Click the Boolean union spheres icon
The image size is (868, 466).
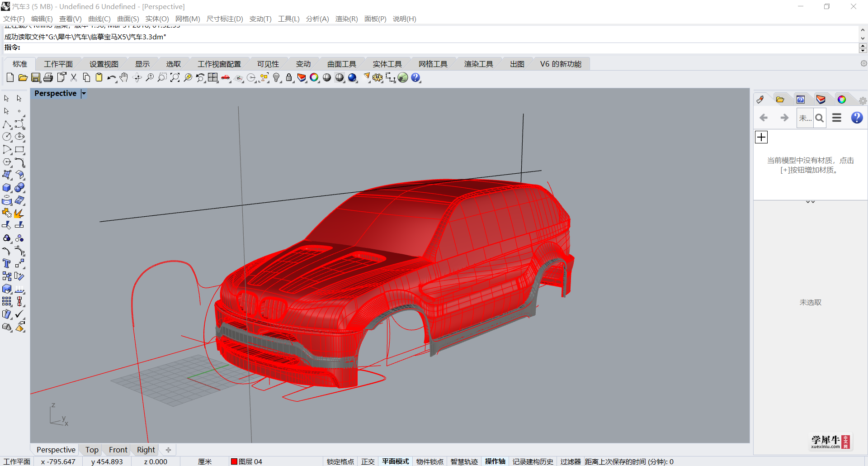(19, 188)
